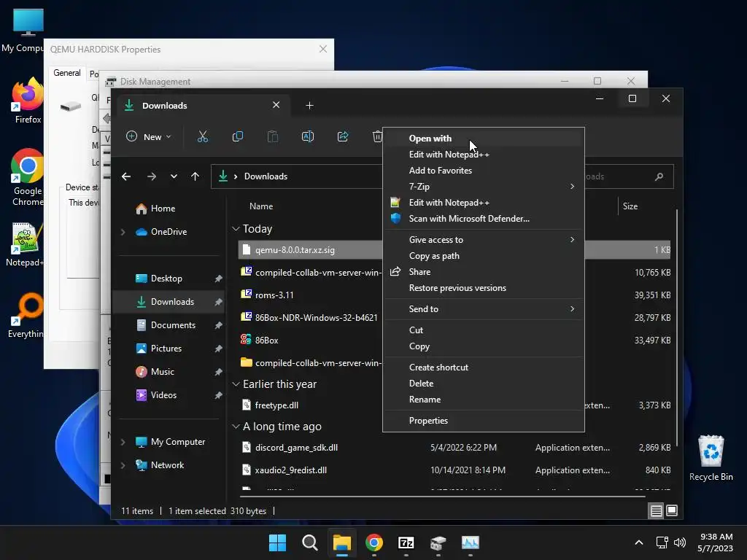This screenshot has width=747, height=560.
Task: Expand Network tree node
Action: pyautogui.click(x=123, y=465)
